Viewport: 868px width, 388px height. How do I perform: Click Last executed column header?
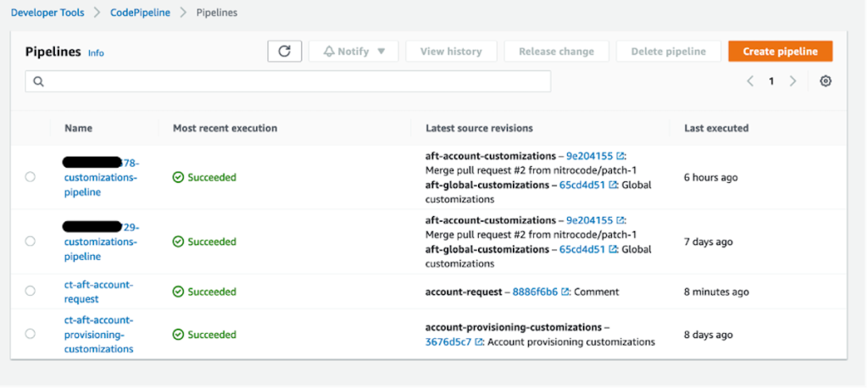click(716, 128)
